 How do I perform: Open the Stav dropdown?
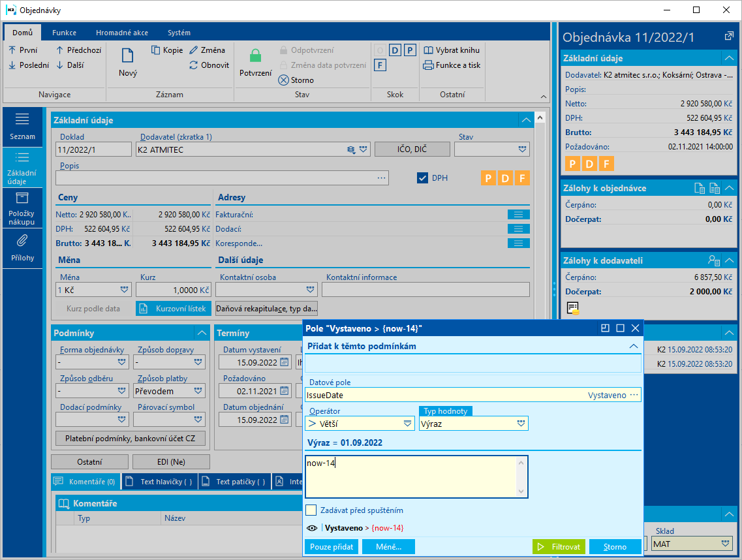(522, 149)
